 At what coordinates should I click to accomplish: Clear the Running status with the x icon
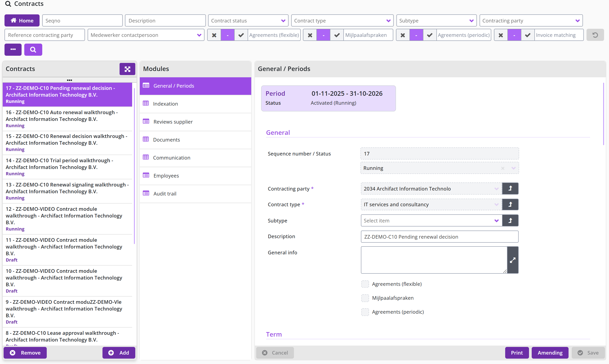[x=503, y=168]
